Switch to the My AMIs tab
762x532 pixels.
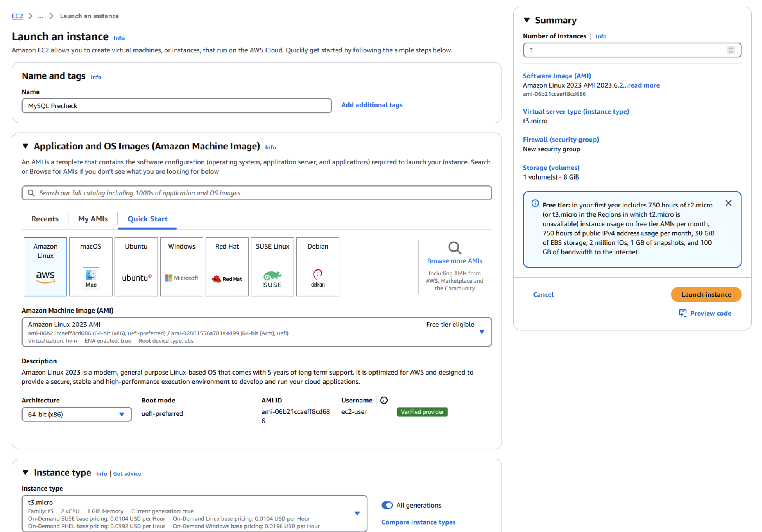tap(93, 219)
